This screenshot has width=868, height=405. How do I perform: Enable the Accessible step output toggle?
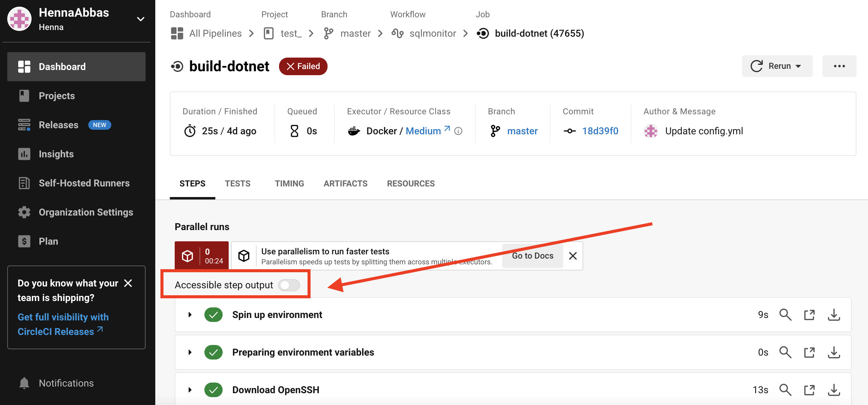pos(289,285)
